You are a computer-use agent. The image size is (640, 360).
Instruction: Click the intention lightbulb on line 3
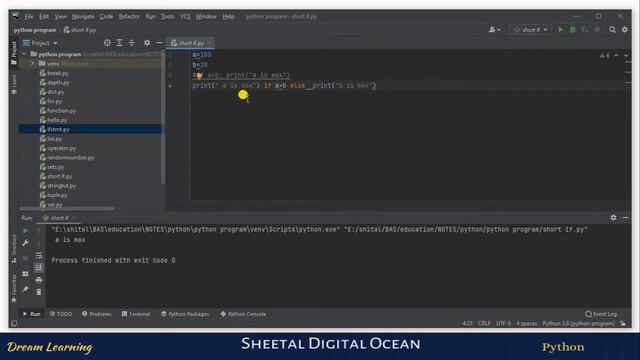point(199,76)
